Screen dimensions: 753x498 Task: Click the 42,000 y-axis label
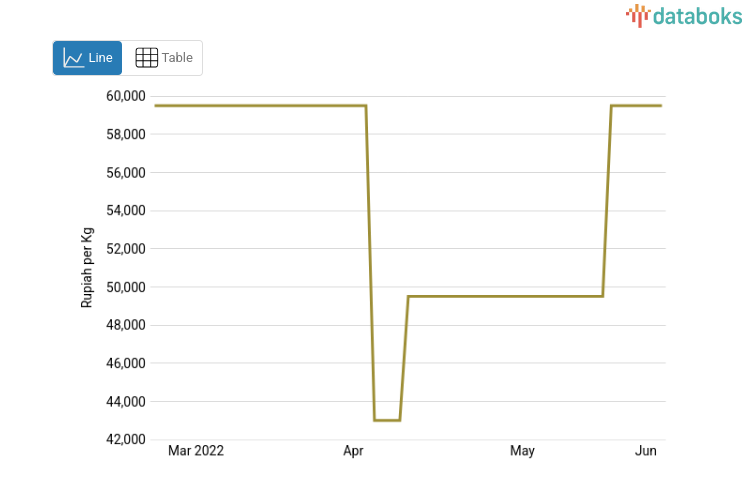click(126, 439)
